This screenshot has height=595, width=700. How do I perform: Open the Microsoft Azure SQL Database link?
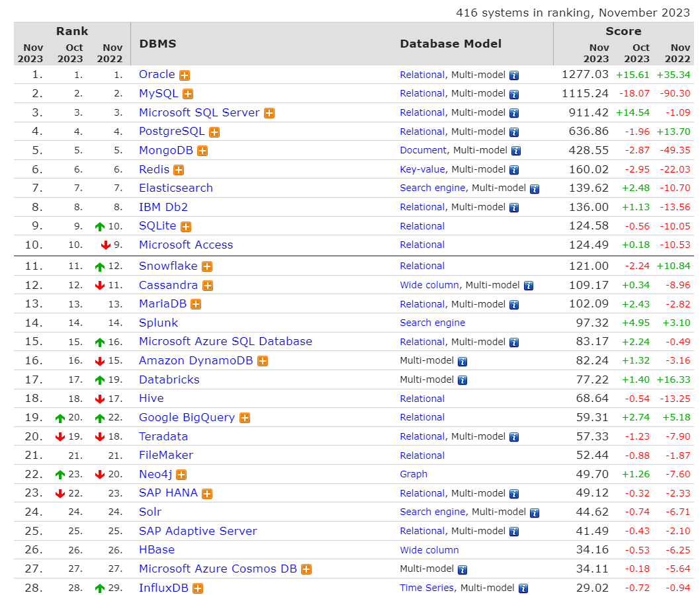click(x=226, y=342)
